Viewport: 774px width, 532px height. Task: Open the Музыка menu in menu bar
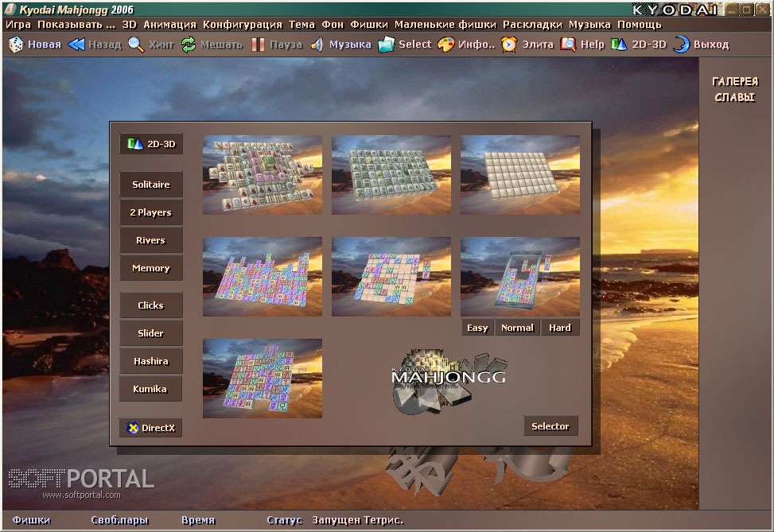pos(590,25)
